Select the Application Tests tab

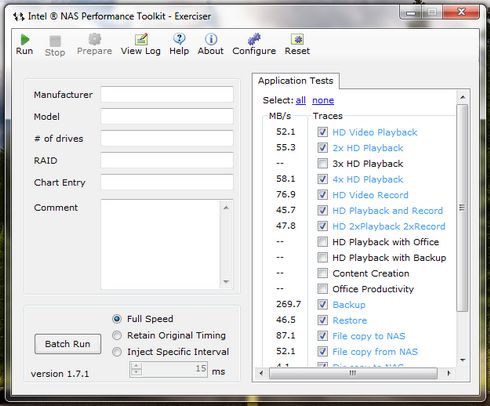pos(296,81)
